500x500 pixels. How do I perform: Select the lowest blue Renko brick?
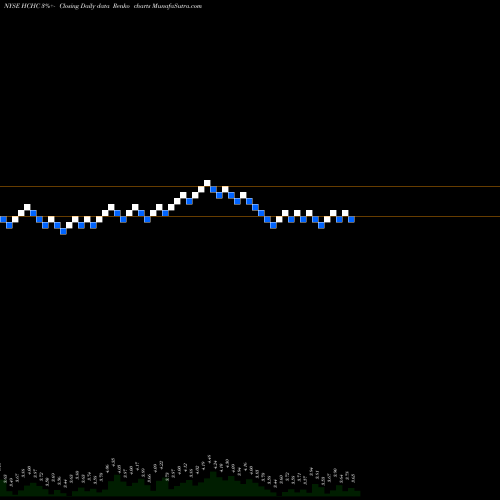63,231
